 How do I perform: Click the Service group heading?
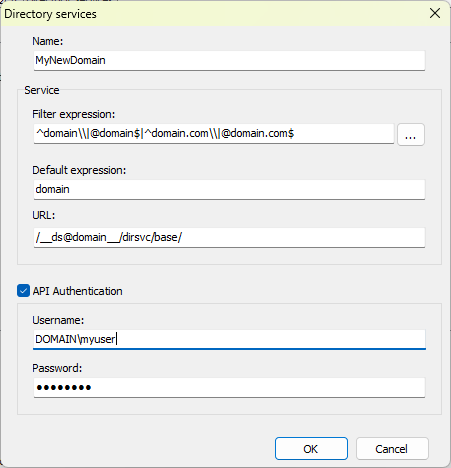pyautogui.click(x=42, y=90)
